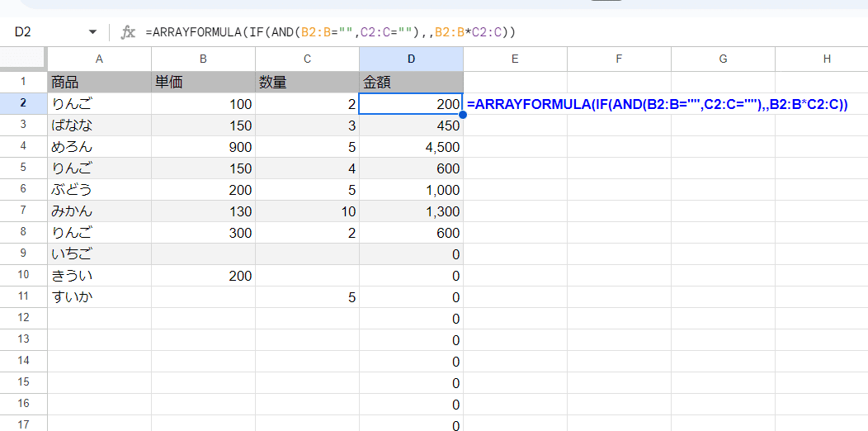Screen dimensions: 868x431
Task: Select amount cell with 4,500
Action: point(411,147)
